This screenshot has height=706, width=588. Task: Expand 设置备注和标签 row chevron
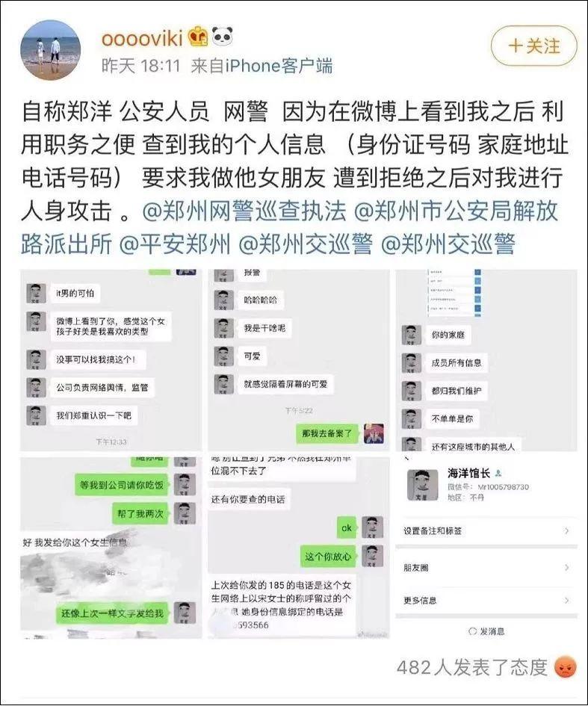point(566,531)
